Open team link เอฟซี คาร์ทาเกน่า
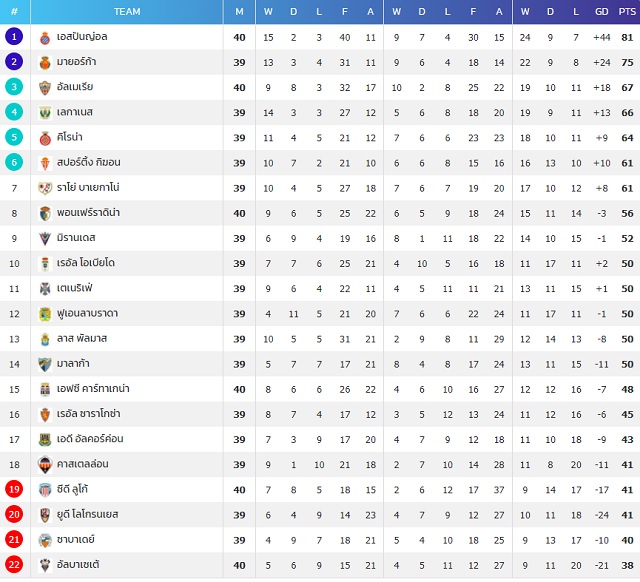Image resolution: width=640 pixels, height=582 pixels. click(x=93, y=389)
